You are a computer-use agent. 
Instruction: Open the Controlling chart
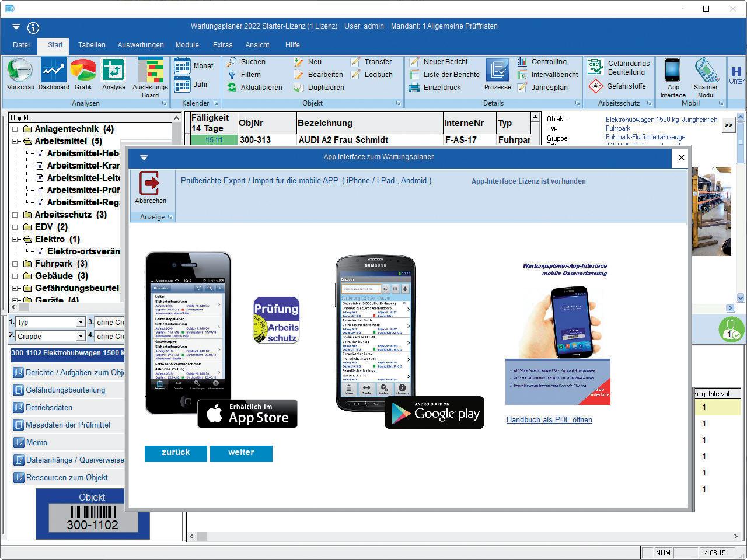(x=542, y=62)
